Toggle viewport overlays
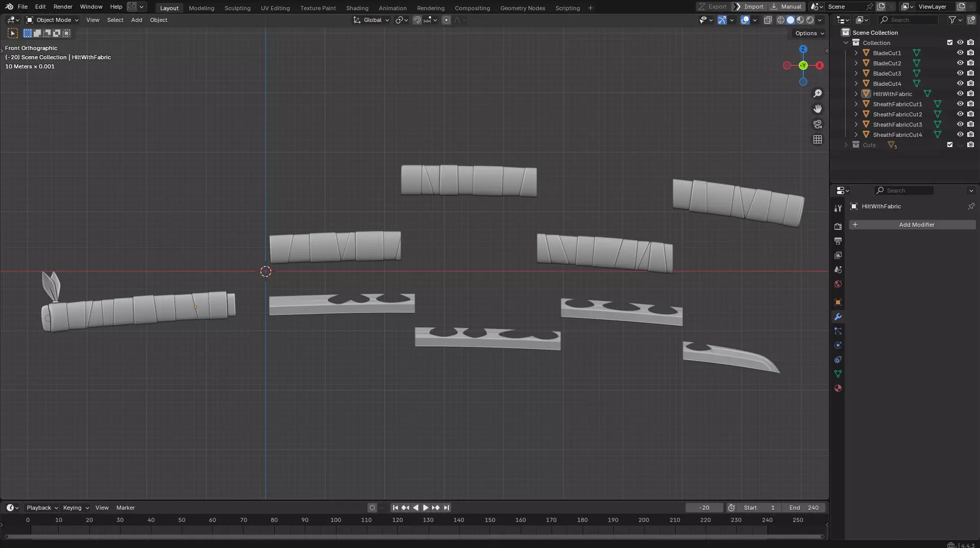Image resolution: width=980 pixels, height=548 pixels. (x=745, y=20)
